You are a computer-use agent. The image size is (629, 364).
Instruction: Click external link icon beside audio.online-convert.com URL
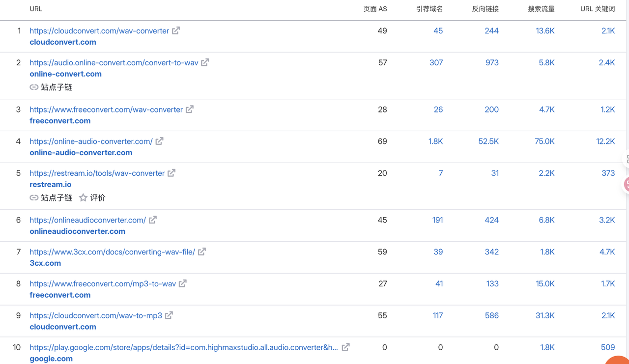coord(205,62)
